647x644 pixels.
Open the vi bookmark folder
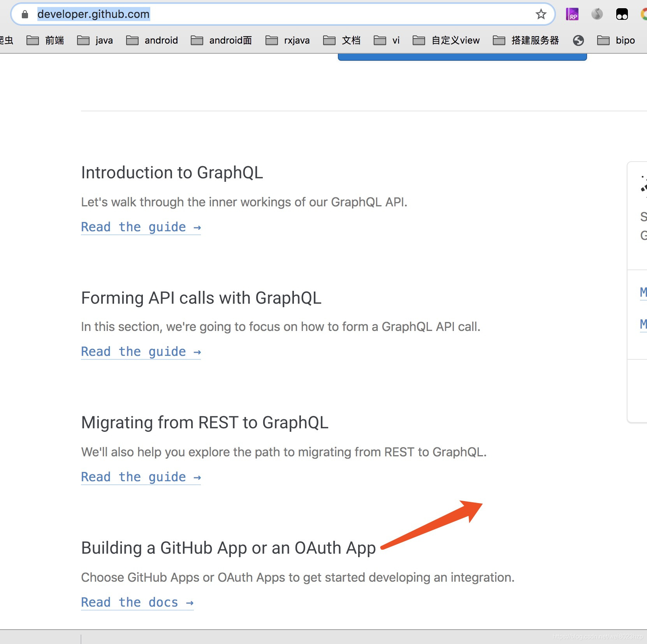[x=387, y=40]
